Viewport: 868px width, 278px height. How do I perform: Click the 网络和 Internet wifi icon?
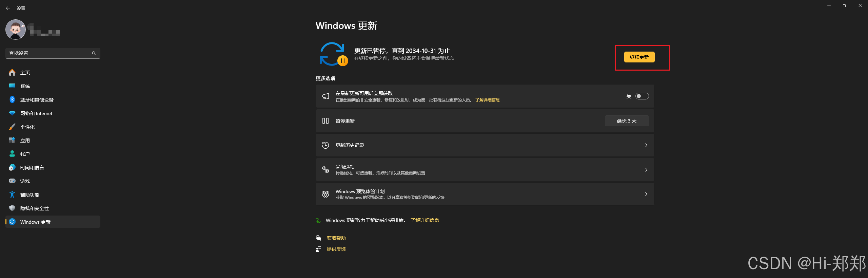point(12,113)
